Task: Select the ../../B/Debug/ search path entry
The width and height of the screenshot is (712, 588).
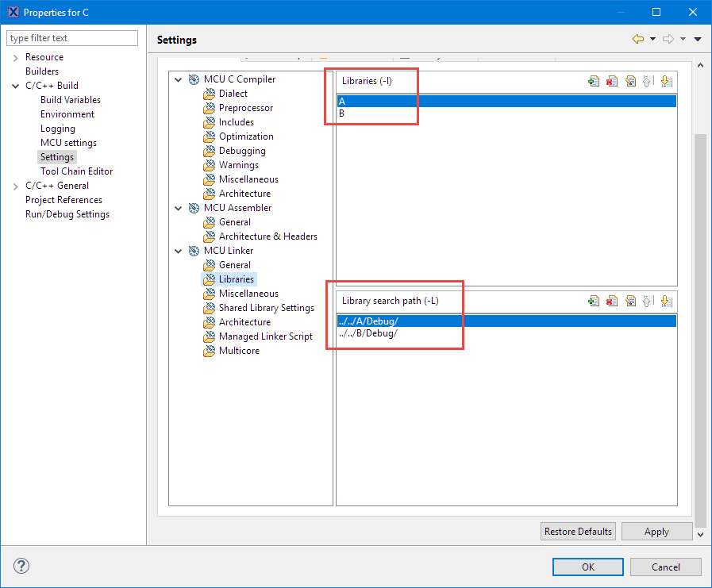Action: coord(368,333)
